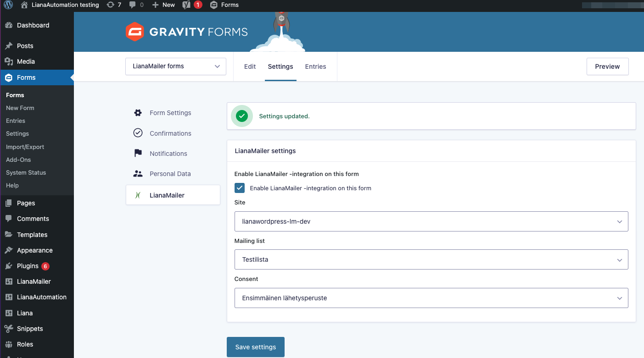
Task: Click the green Settings updated check icon
Action: pyautogui.click(x=242, y=116)
